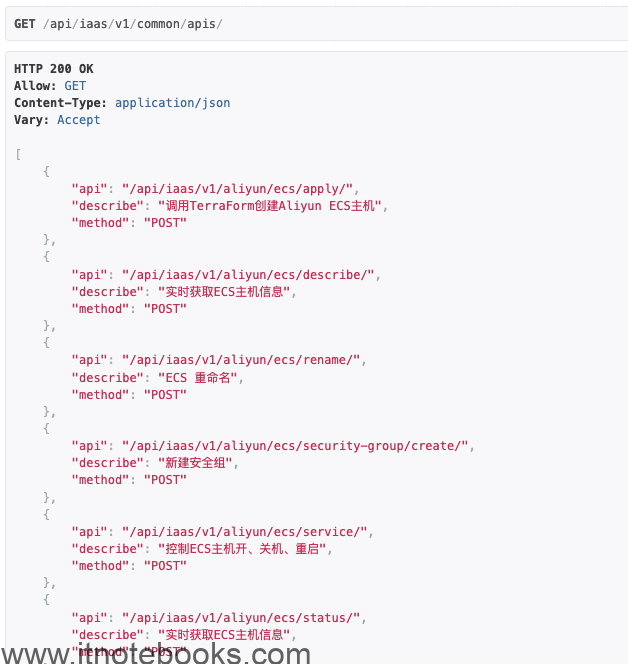Click the ECS 重命名 description text

pyautogui.click(x=197, y=378)
